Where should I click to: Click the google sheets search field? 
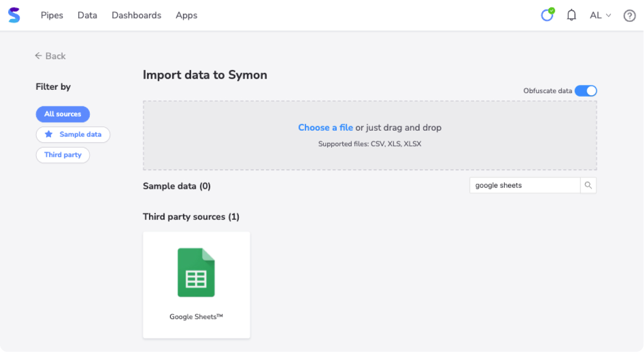point(525,185)
